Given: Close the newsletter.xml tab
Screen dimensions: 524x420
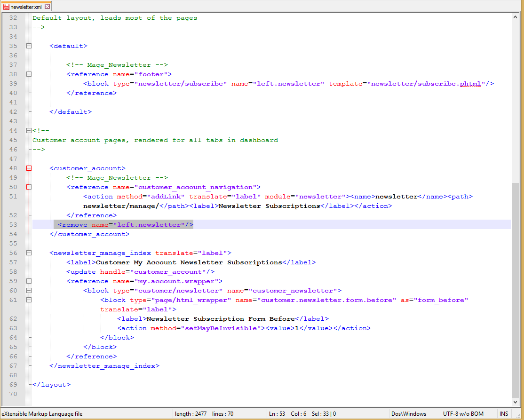Looking at the screenshot, I should pyautogui.click(x=47, y=6).
